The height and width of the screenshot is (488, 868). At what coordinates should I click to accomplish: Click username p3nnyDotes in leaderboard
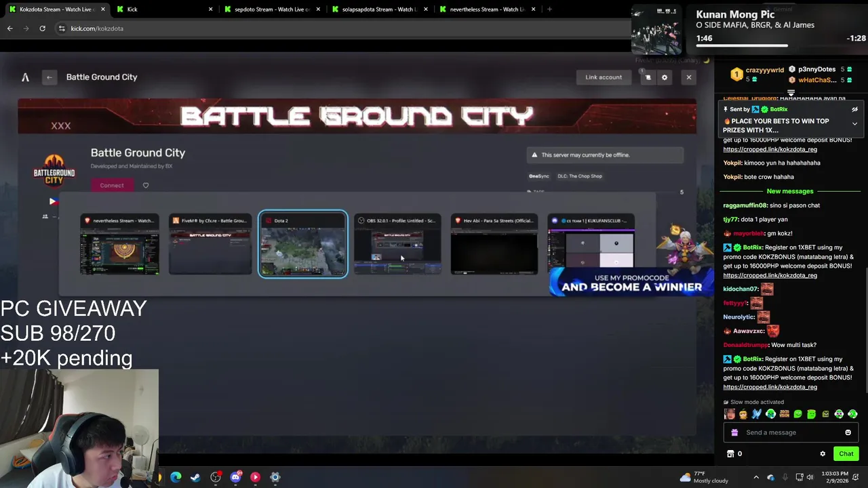[817, 69]
